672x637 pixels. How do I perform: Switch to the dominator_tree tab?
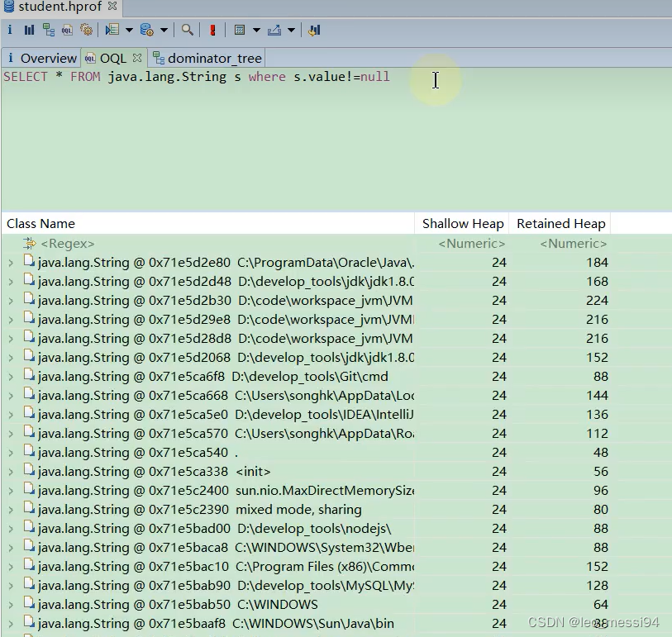click(x=207, y=58)
